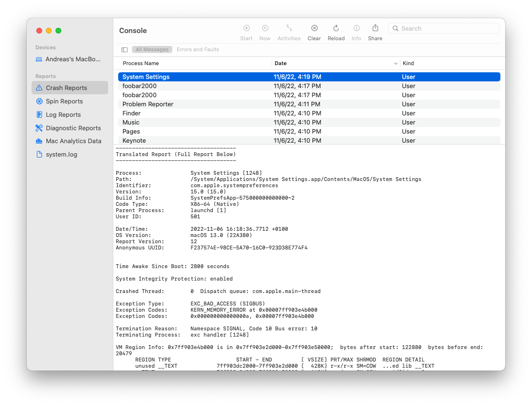Select the Keynote crash report row
Viewport: 532px width, 406px height.
tap(309, 140)
